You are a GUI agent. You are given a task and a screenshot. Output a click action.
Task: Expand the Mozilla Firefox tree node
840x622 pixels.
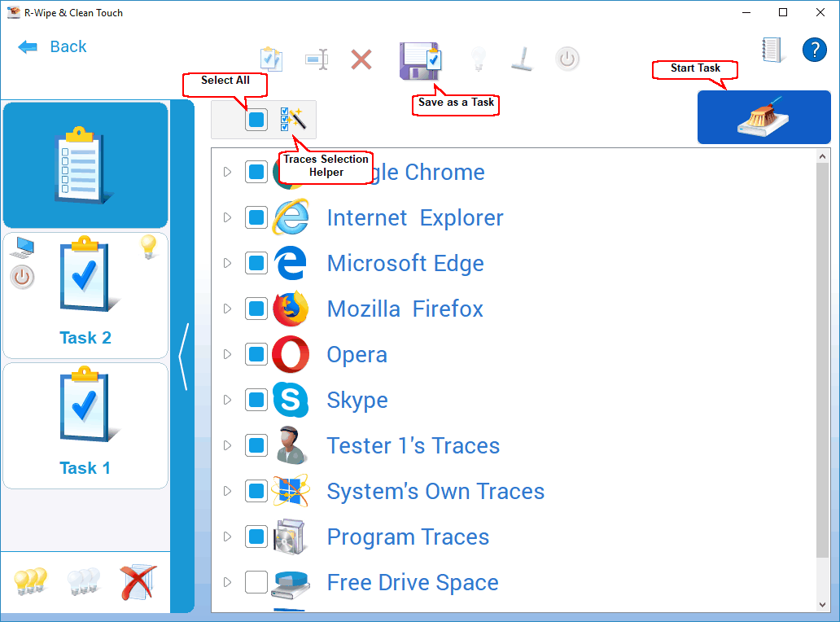[x=228, y=309]
